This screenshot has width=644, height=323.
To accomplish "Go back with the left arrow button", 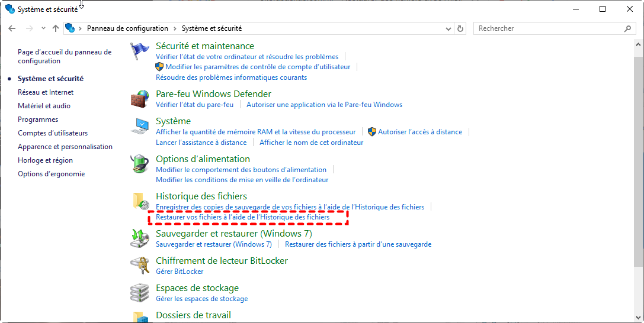I will click(12, 28).
